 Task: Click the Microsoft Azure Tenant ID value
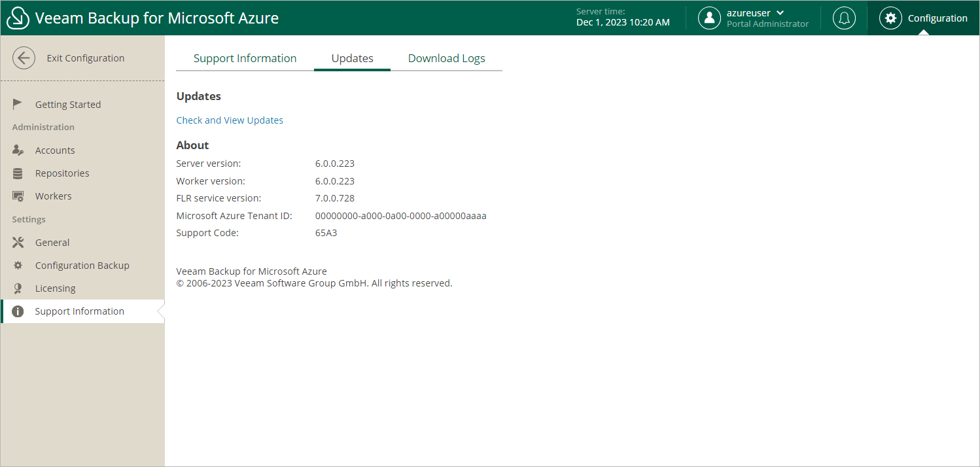[x=401, y=216]
